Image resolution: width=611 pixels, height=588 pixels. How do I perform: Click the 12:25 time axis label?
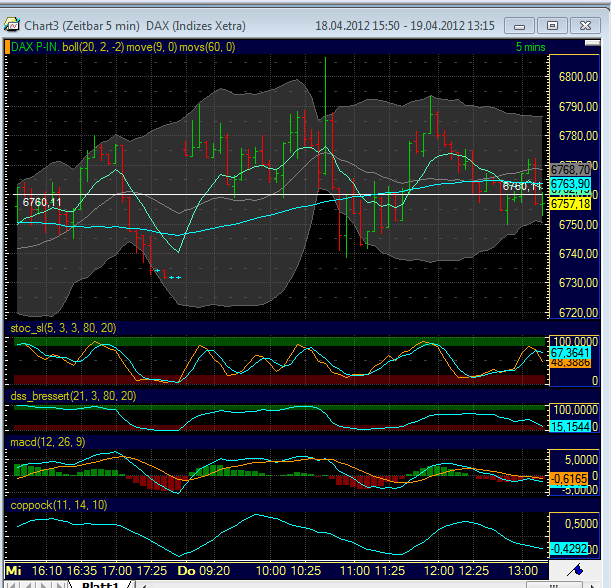473,571
